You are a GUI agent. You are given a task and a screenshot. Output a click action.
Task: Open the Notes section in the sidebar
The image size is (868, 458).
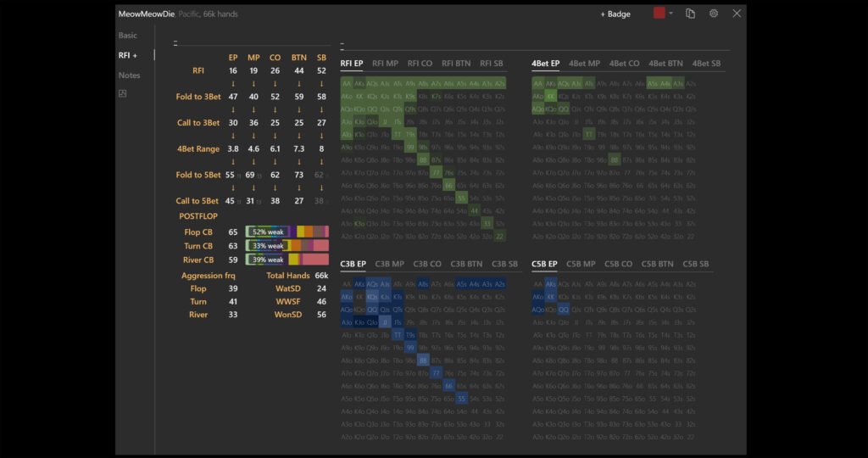[x=130, y=75]
